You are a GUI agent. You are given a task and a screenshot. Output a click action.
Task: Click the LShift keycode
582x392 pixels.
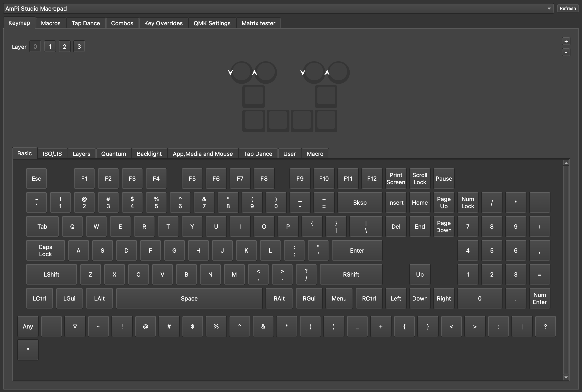coord(51,275)
